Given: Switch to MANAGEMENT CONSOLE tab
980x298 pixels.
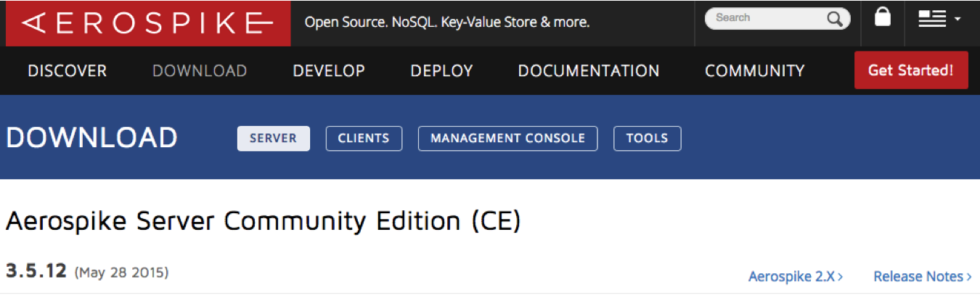Looking at the screenshot, I should [x=507, y=138].
